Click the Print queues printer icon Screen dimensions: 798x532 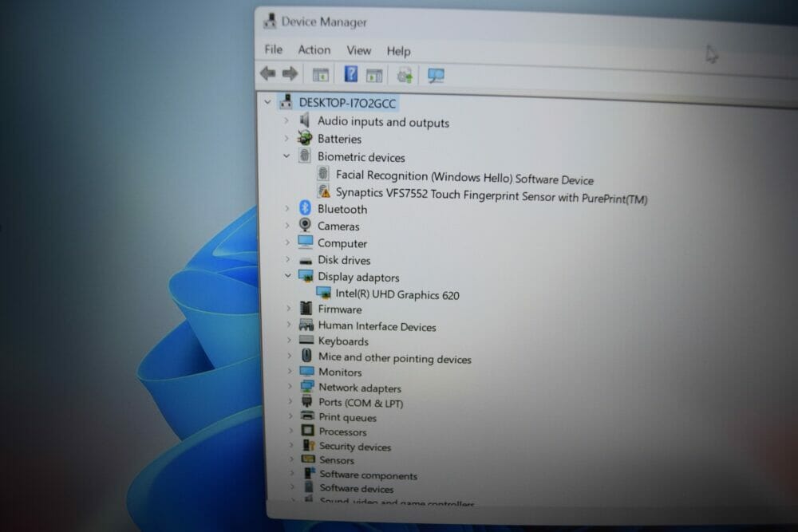307,416
